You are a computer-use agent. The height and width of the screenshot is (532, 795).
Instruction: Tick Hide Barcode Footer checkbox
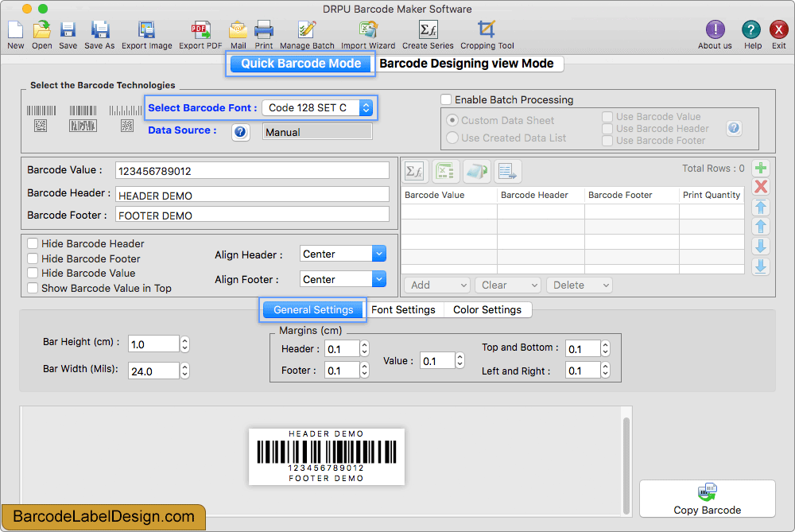[x=33, y=258]
